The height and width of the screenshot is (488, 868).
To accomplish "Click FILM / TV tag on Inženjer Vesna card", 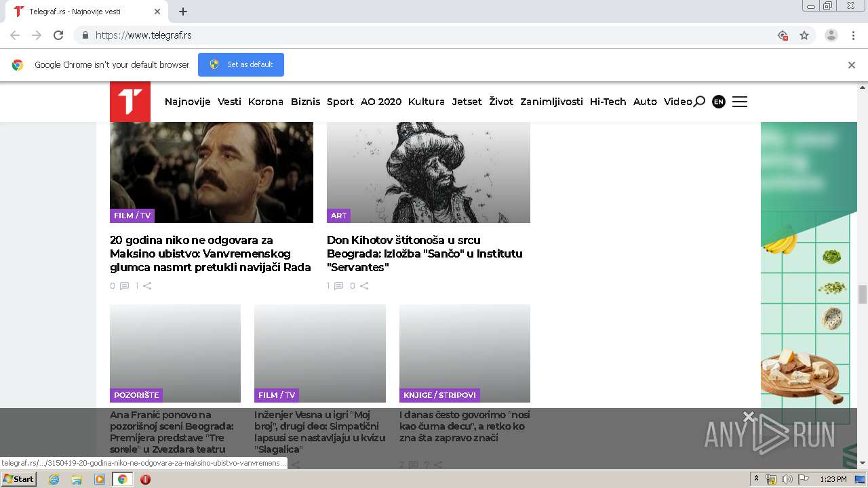I will [277, 395].
